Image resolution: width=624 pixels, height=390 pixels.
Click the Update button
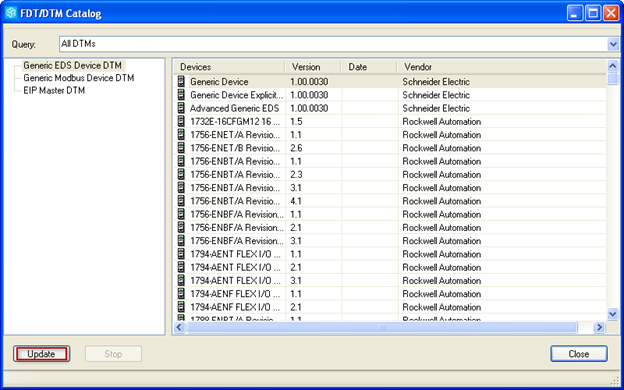pos(41,354)
